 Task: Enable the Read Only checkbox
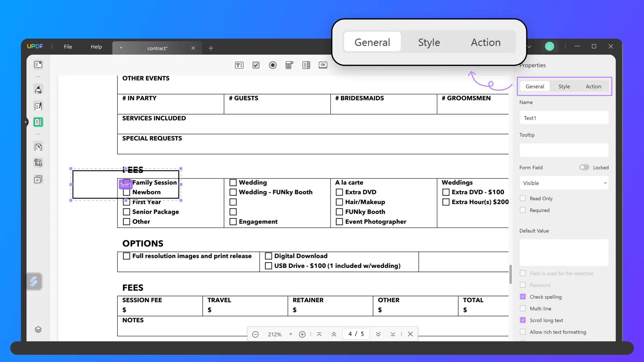[x=523, y=198]
